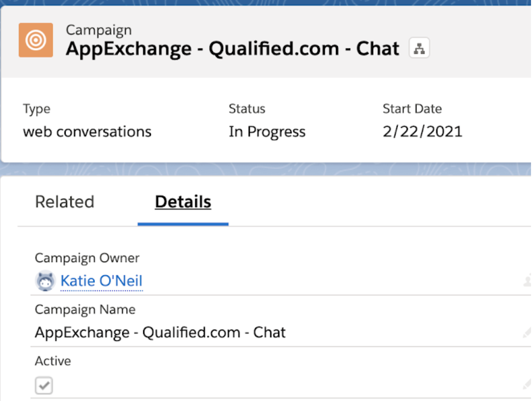Screen dimensions: 532x401
Task: Select the Details tab
Action: click(x=183, y=202)
